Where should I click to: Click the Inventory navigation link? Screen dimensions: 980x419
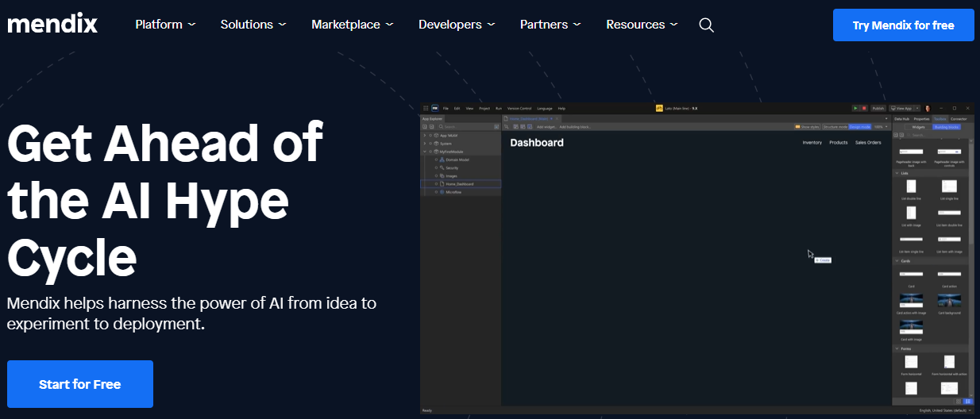coord(812,143)
